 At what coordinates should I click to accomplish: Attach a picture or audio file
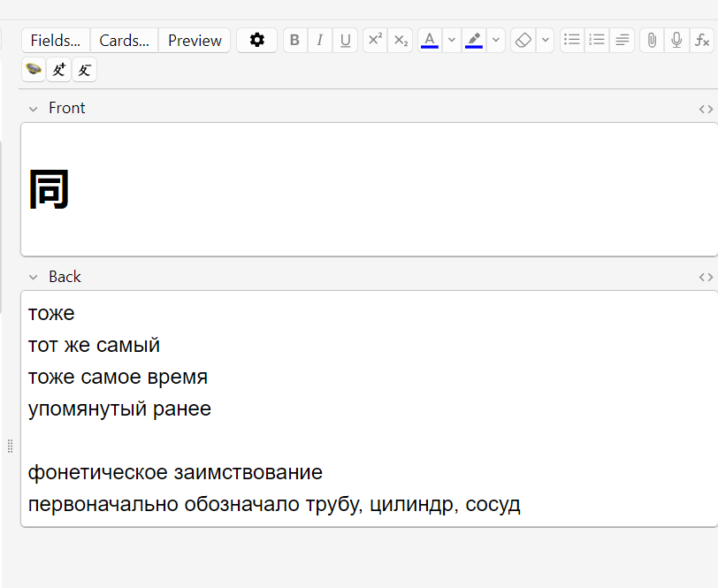(652, 41)
